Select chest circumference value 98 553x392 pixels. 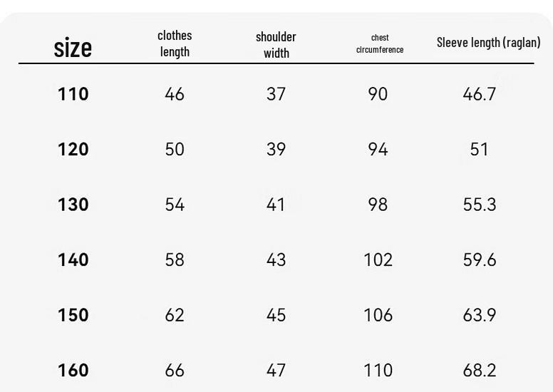coord(378,205)
